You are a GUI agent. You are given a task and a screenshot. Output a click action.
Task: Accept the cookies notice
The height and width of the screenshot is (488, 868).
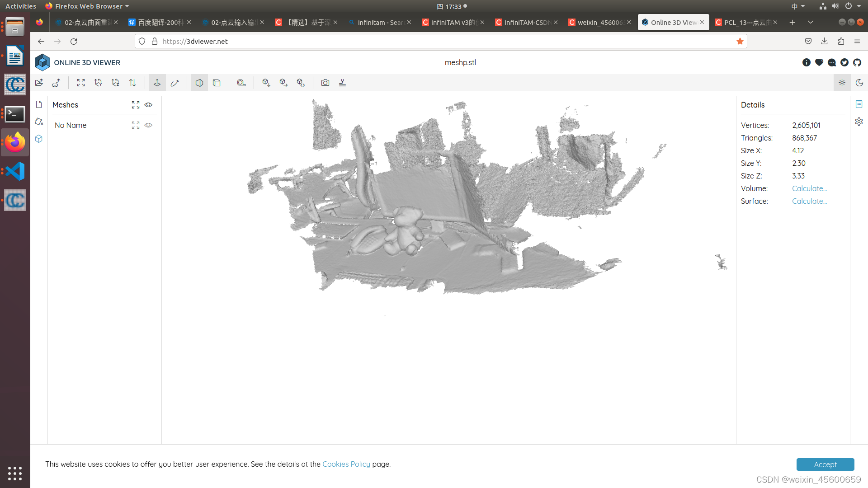click(825, 465)
